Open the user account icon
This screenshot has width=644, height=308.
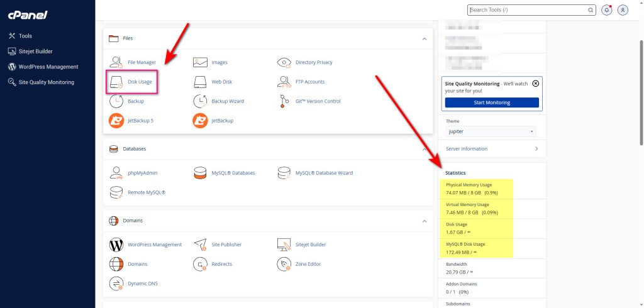tap(623, 10)
